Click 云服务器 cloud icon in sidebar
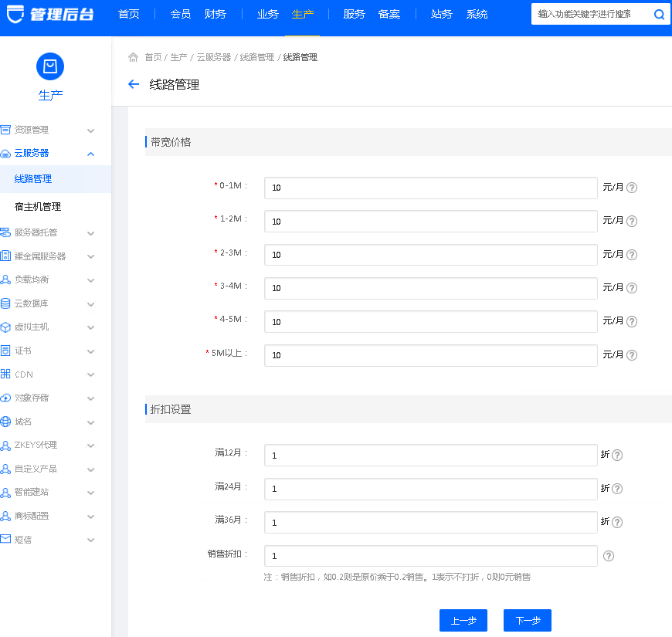 click(x=5, y=154)
